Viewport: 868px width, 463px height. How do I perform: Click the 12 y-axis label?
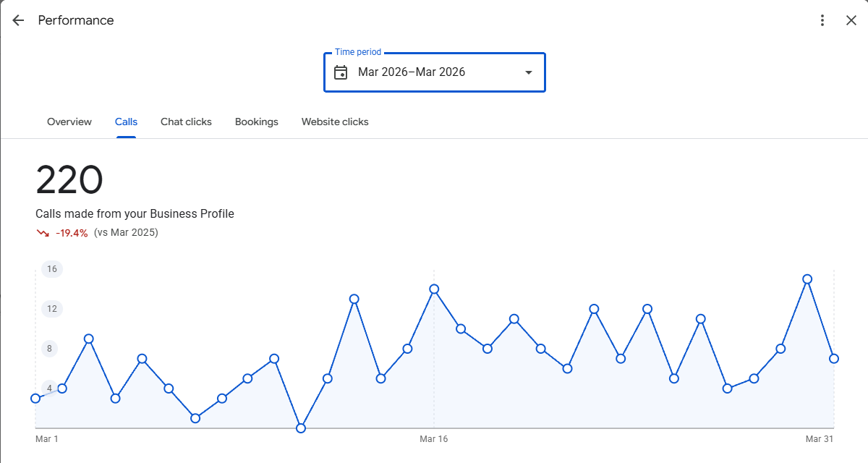[52, 309]
